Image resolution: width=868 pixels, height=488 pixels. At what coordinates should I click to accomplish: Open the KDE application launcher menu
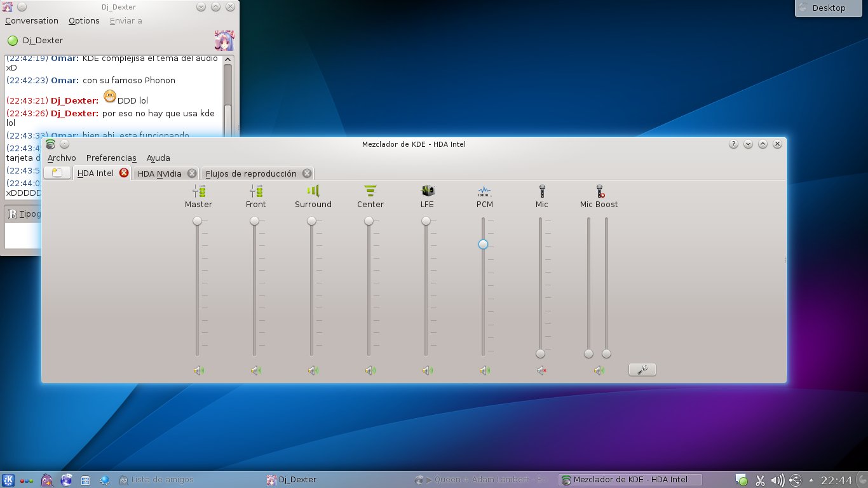[8, 480]
